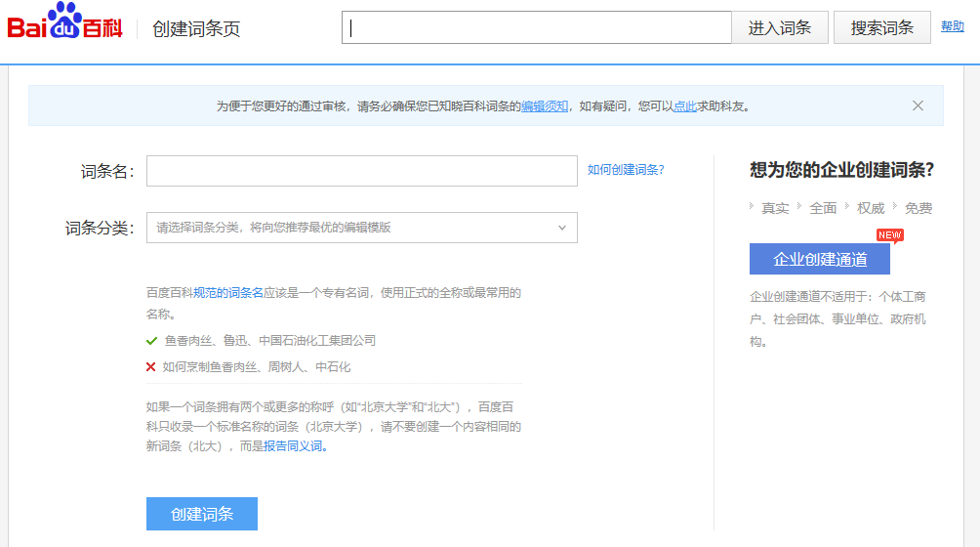The width and height of the screenshot is (980, 547).
Task: Focus the 词条名 input field
Action: click(x=361, y=171)
